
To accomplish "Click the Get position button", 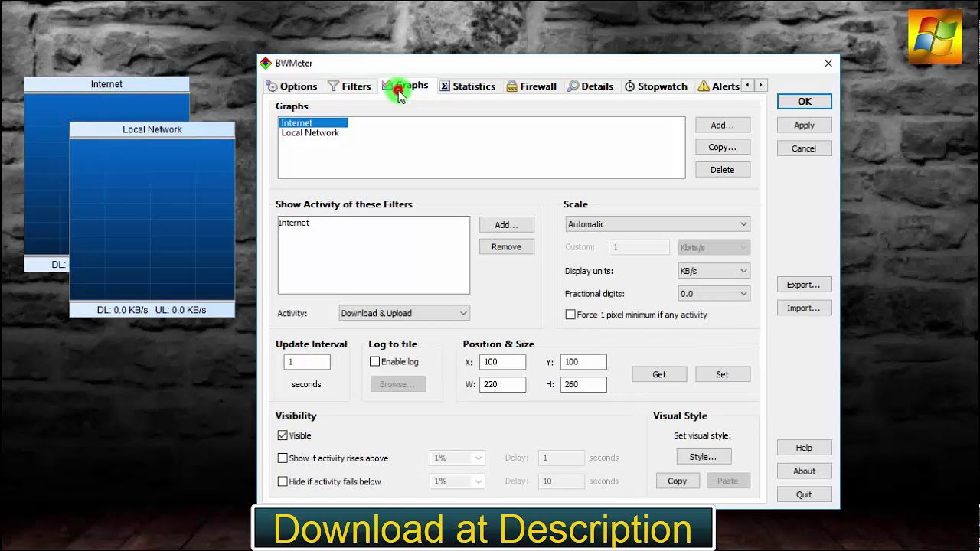I will tap(659, 374).
